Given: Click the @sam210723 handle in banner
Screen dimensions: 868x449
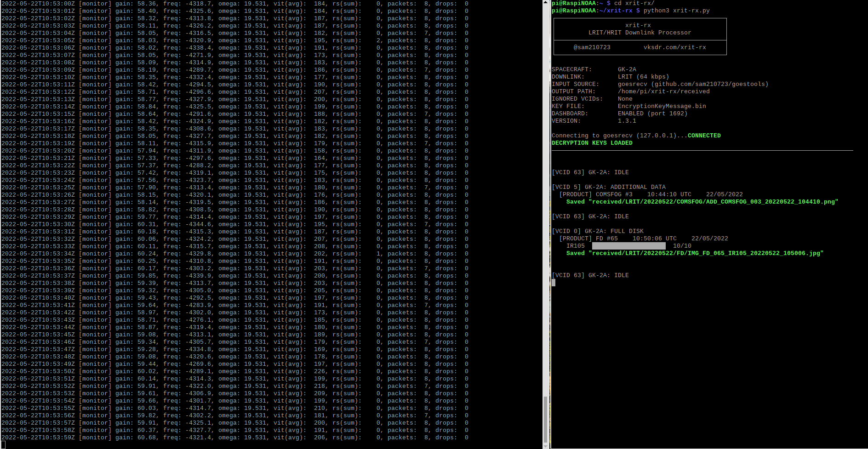Looking at the screenshot, I should coord(592,47).
